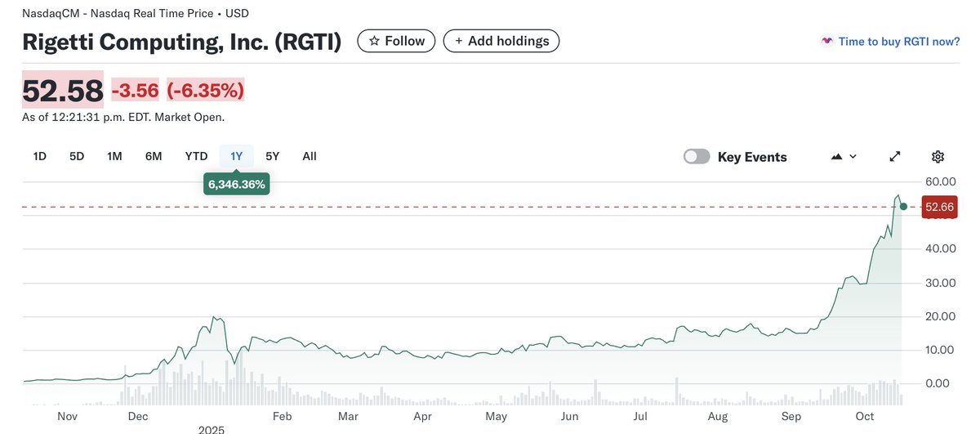Click the green endpoint dot on chart
980x434 pixels.
[902, 207]
